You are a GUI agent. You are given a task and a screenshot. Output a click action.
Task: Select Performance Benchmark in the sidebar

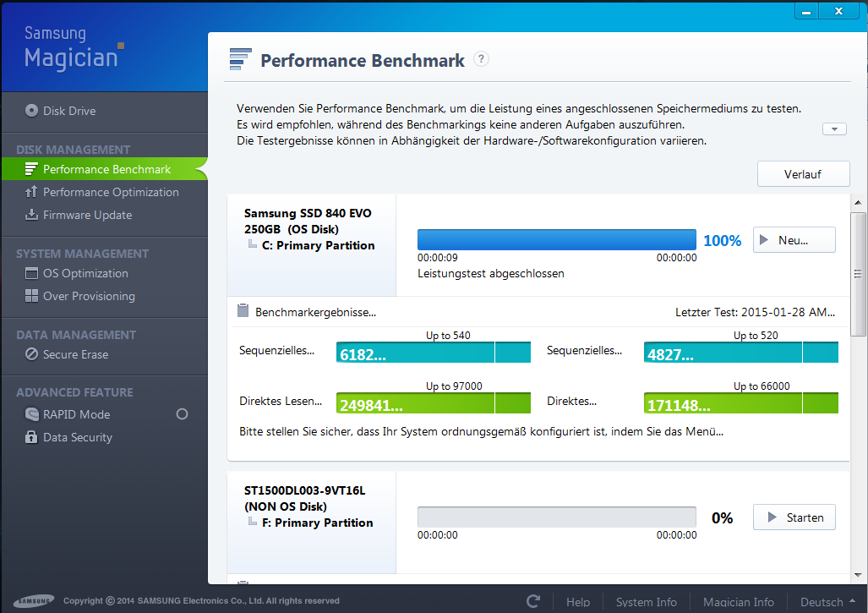click(104, 169)
